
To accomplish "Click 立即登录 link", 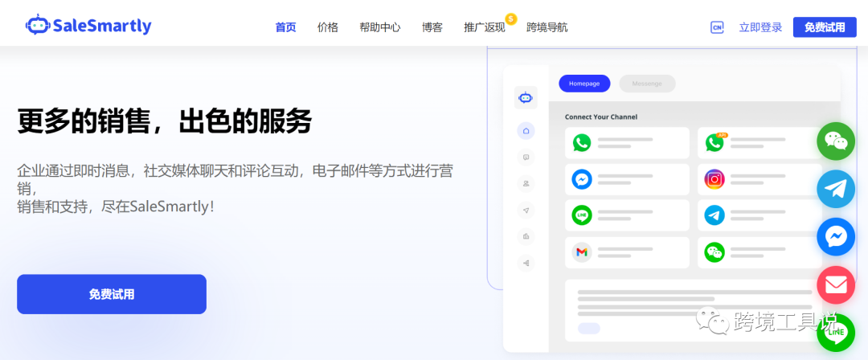I will 760,27.
